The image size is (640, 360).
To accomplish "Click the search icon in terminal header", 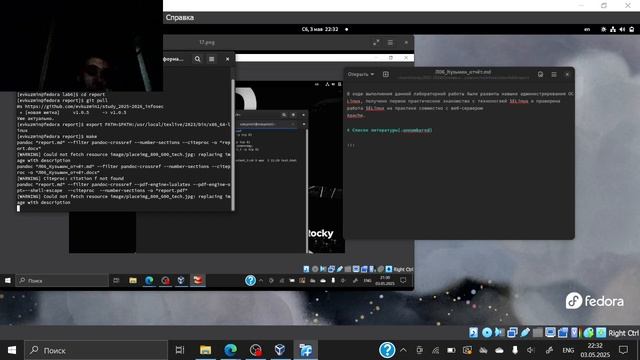I will 198,59.
